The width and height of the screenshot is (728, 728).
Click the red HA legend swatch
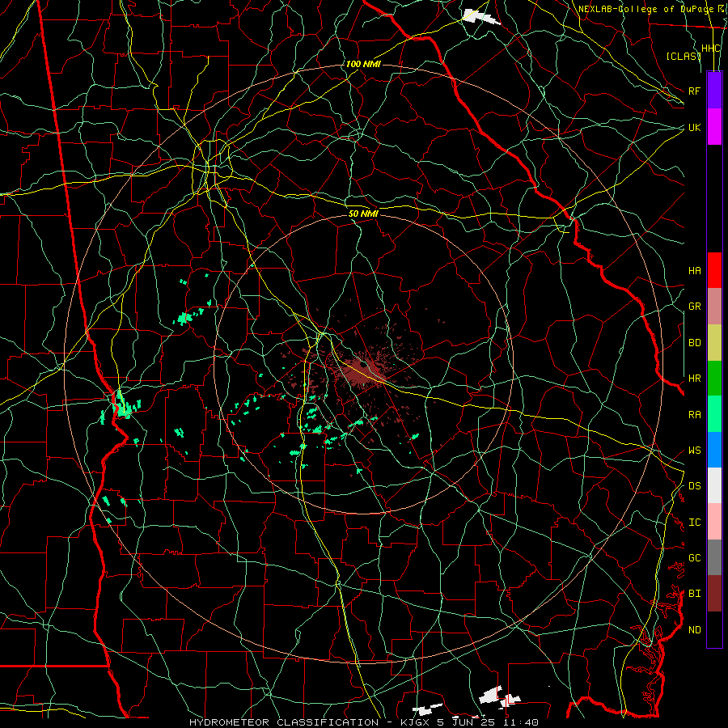pyautogui.click(x=714, y=270)
